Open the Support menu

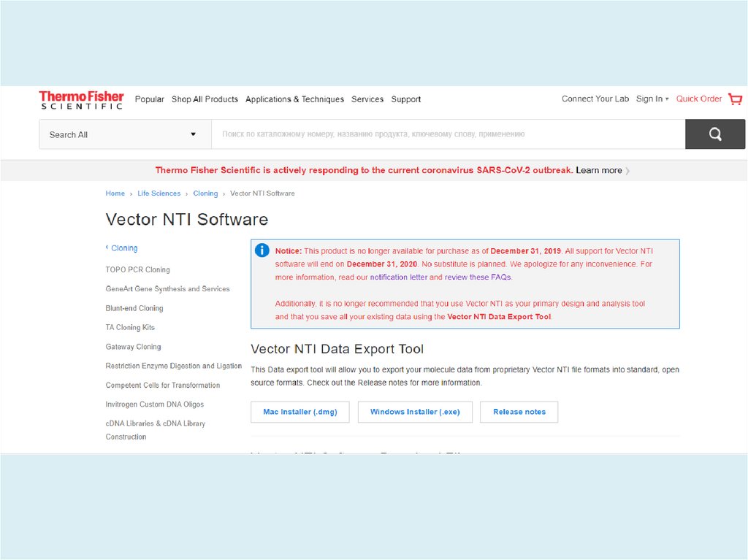406,99
